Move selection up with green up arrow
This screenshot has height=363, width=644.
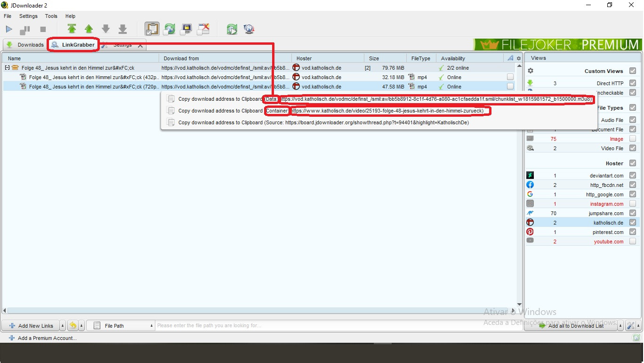[89, 29]
